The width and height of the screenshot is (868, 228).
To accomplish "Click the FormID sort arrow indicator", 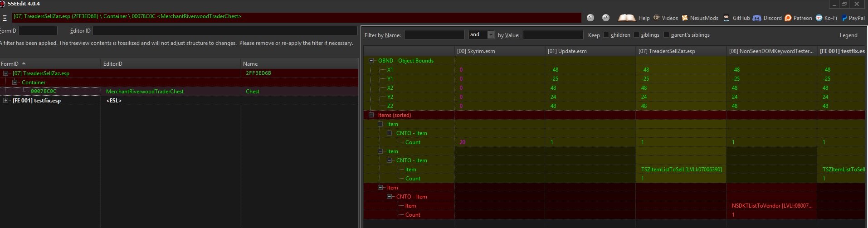I will 24,63.
